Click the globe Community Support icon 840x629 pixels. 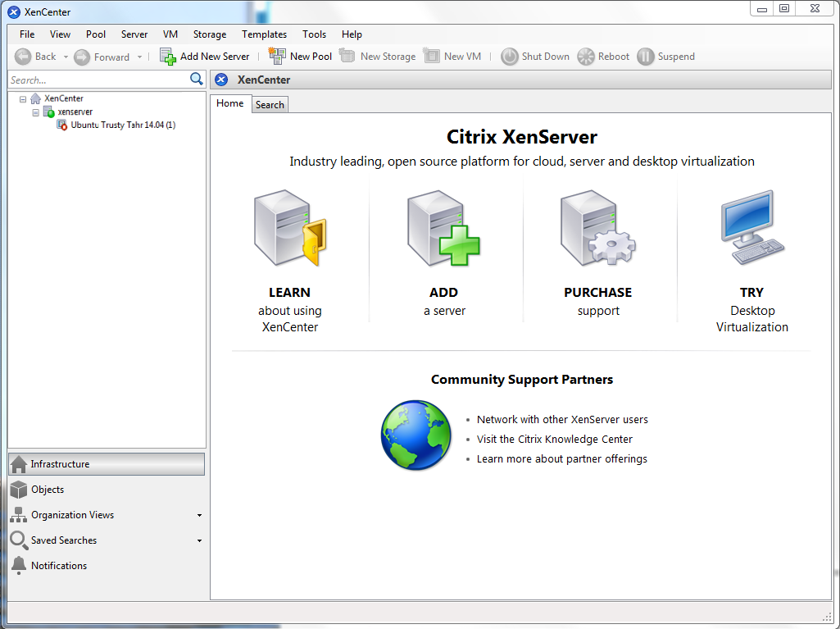415,435
